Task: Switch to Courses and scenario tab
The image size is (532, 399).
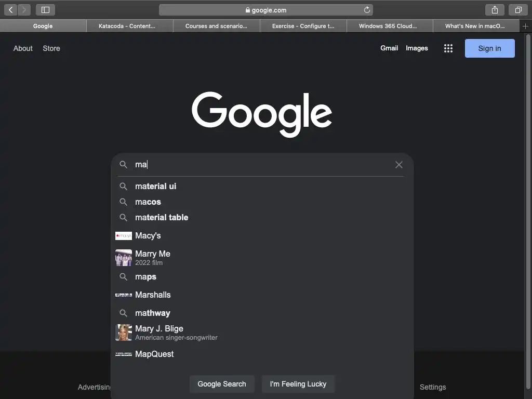Action: pos(217,26)
